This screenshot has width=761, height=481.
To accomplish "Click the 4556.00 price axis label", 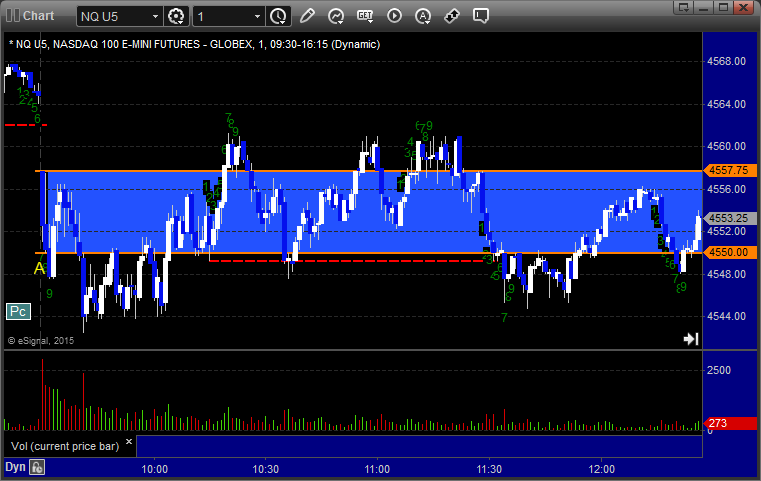I will tap(726, 189).
